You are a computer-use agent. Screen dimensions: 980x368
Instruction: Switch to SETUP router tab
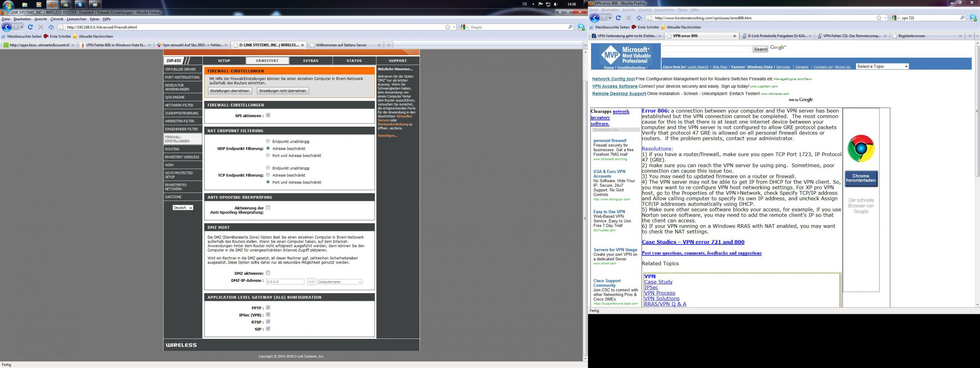[224, 60]
